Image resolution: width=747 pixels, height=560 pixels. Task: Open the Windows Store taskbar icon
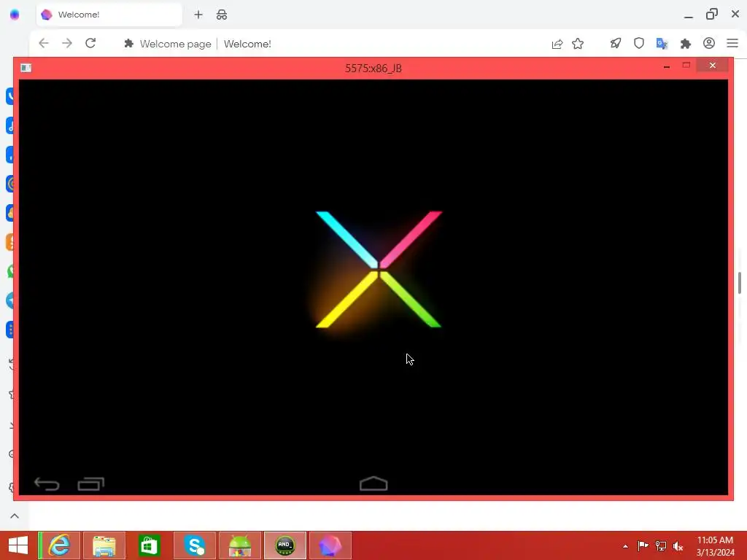[149, 545]
